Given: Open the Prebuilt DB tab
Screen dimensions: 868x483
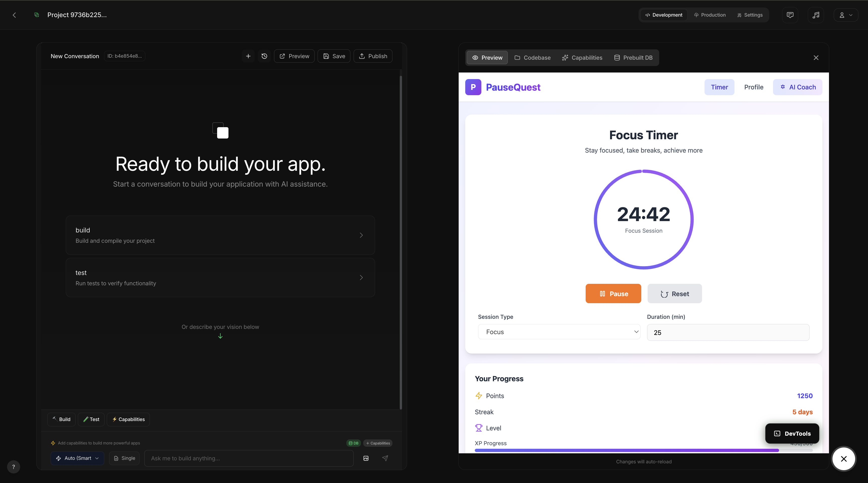Looking at the screenshot, I should (633, 58).
